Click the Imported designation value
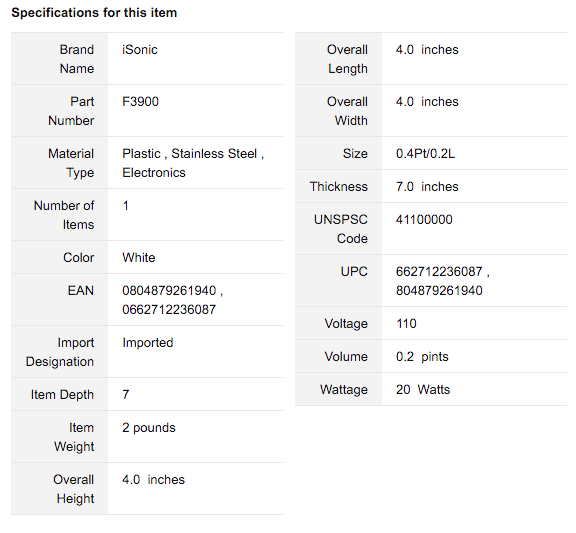This screenshot has height=533, width=576. coord(148,343)
